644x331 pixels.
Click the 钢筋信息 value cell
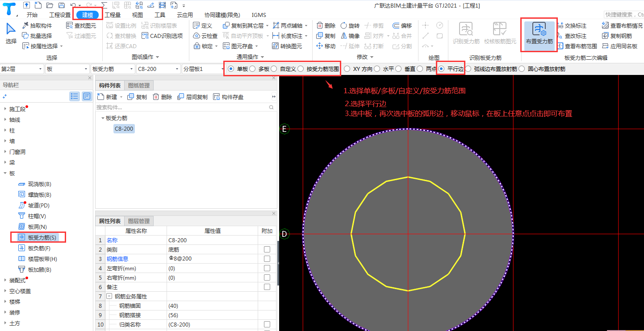tap(212, 259)
